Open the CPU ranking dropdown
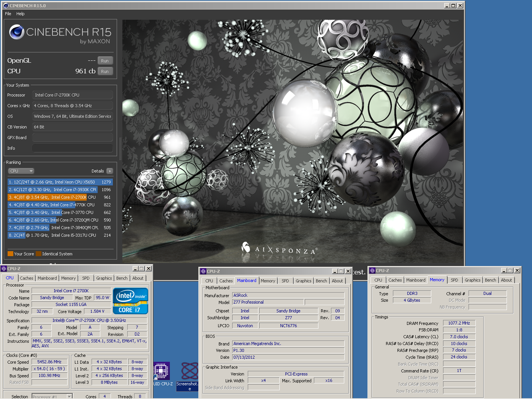 tap(21, 171)
